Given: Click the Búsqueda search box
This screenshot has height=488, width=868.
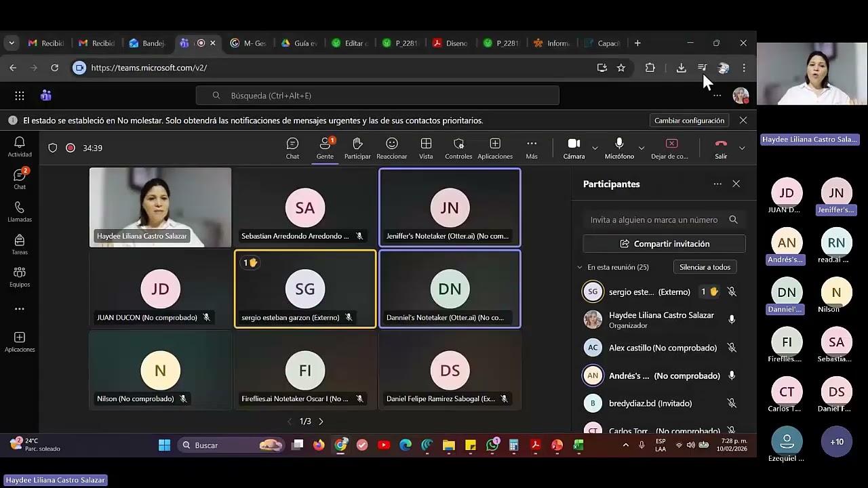Looking at the screenshot, I should click(377, 96).
